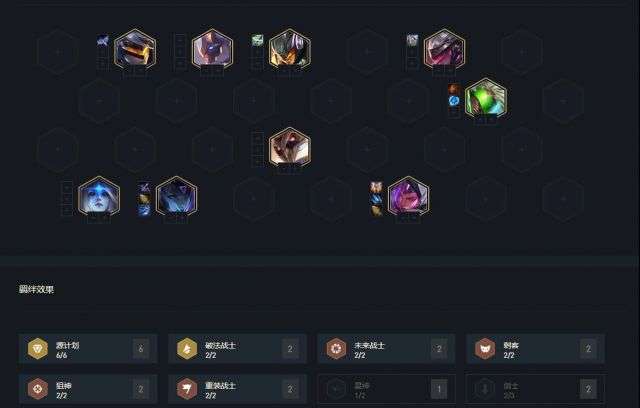Select the 狙神 crosshair trait icon
The width and height of the screenshot is (640, 408).
coord(38,389)
